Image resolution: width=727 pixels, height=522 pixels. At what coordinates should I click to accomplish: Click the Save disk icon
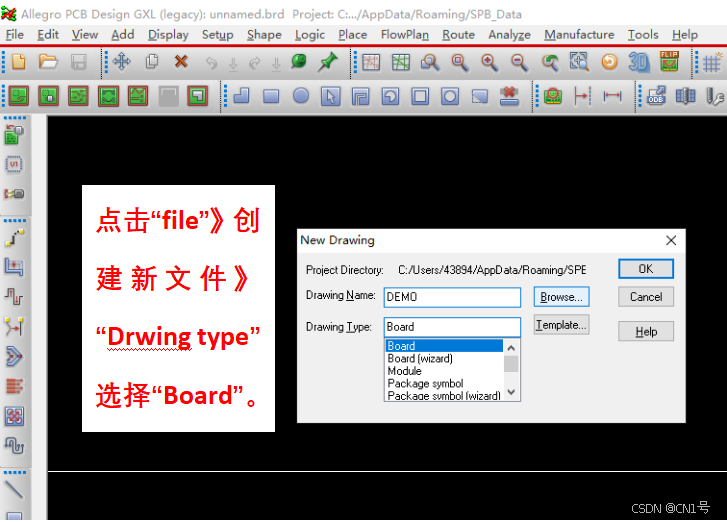point(78,62)
